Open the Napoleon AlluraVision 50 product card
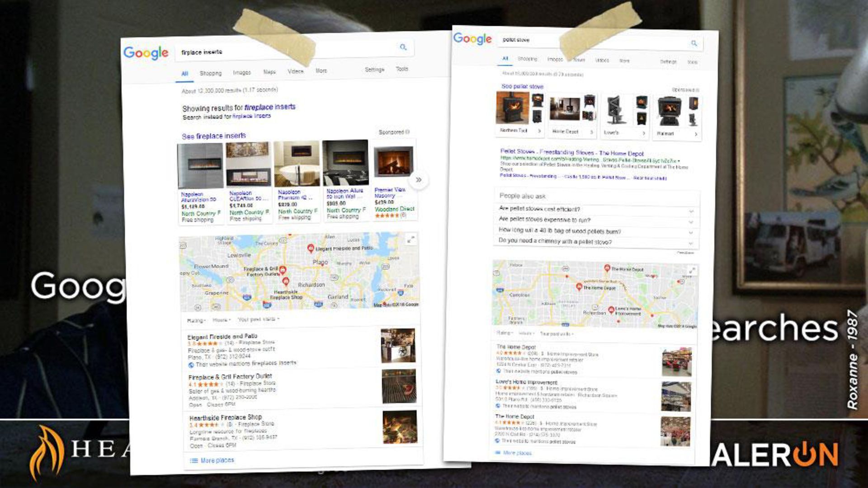The image size is (868, 488). pos(200,183)
